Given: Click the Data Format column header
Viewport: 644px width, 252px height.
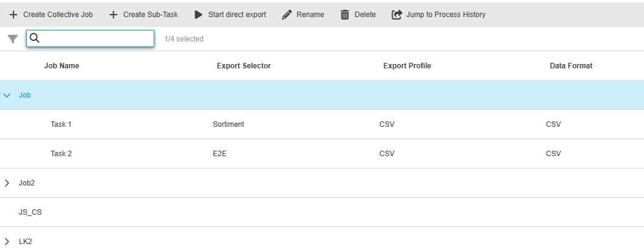Looking at the screenshot, I should click(571, 66).
